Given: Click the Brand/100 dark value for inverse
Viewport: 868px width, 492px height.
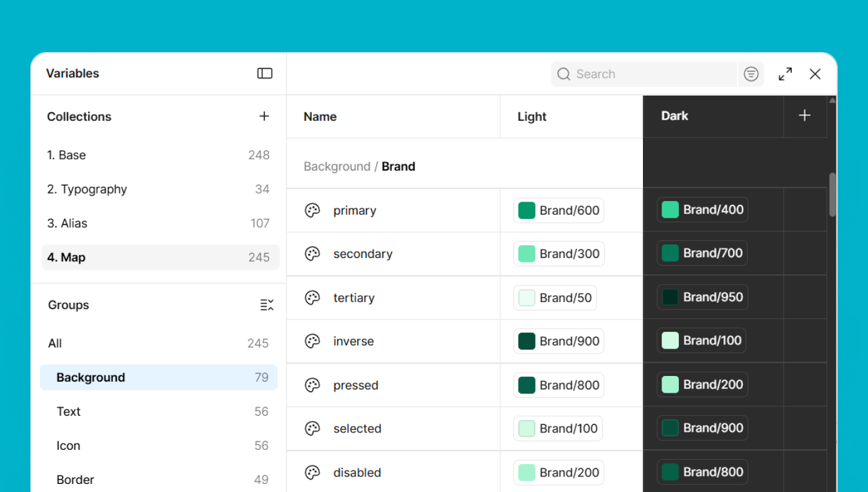Looking at the screenshot, I should tap(702, 341).
